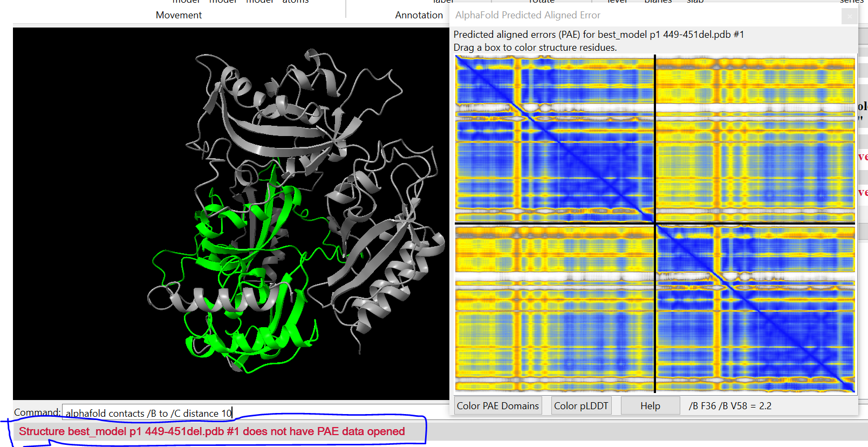
Task: Click the Annotation toolbar section label
Action: coord(419,15)
